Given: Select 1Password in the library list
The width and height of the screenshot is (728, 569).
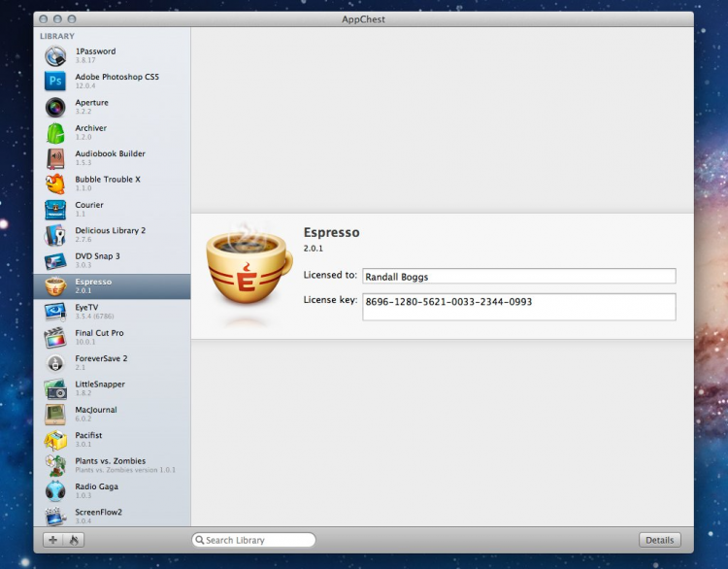Looking at the screenshot, I should [112, 55].
